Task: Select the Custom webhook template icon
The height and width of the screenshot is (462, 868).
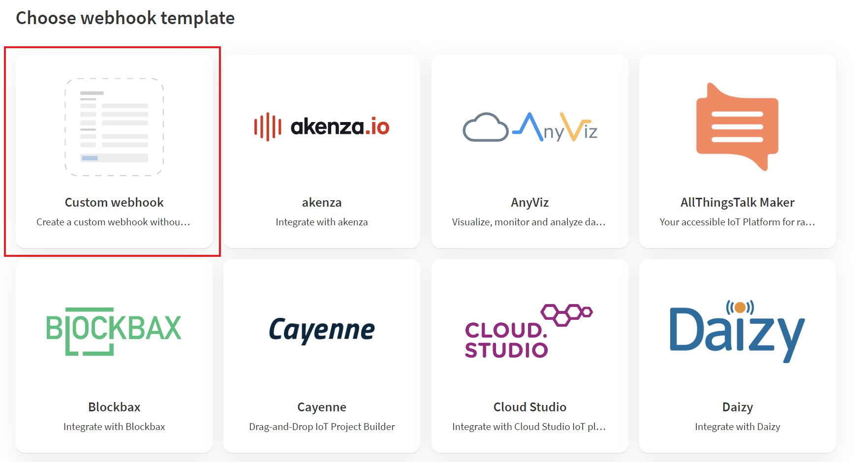Action: (114, 127)
